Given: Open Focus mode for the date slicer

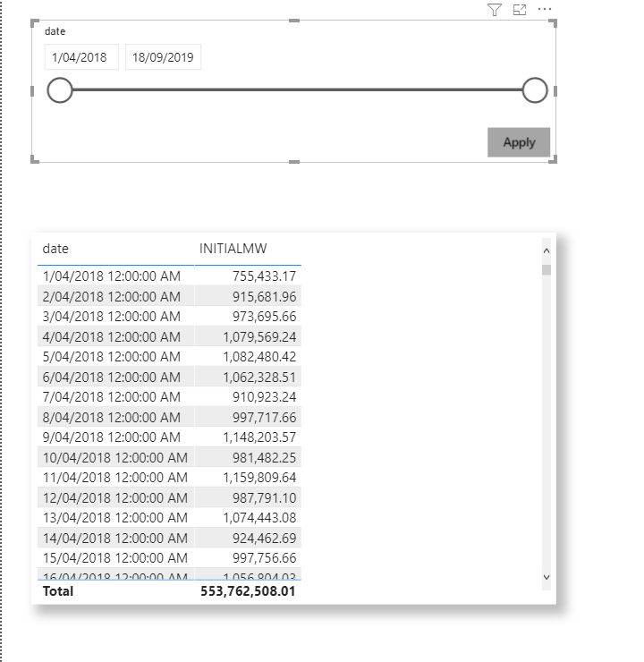Looking at the screenshot, I should (520, 10).
